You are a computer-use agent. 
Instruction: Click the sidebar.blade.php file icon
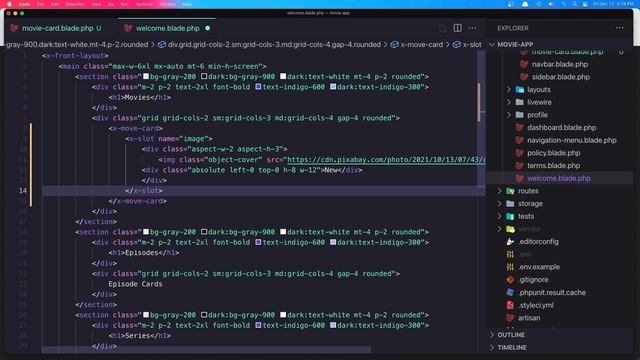524,77
